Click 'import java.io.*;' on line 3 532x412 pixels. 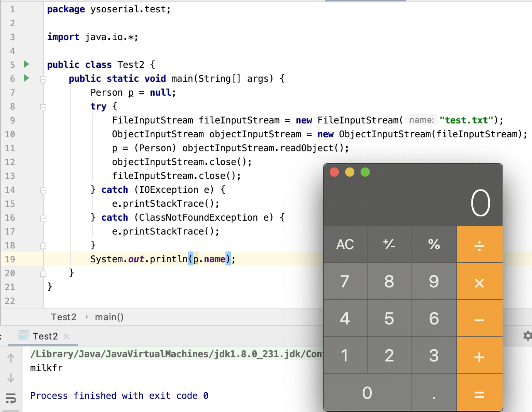point(93,37)
